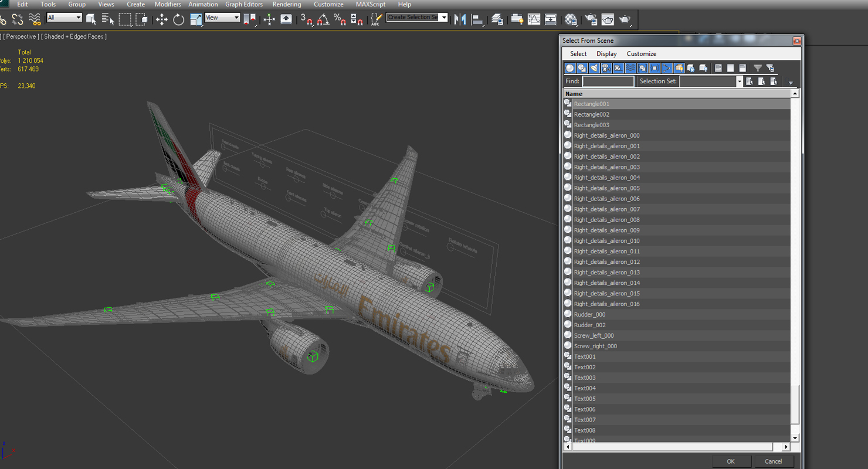868x469 pixels.
Task: Open Rendered Frame Window icon
Action: tap(608, 19)
